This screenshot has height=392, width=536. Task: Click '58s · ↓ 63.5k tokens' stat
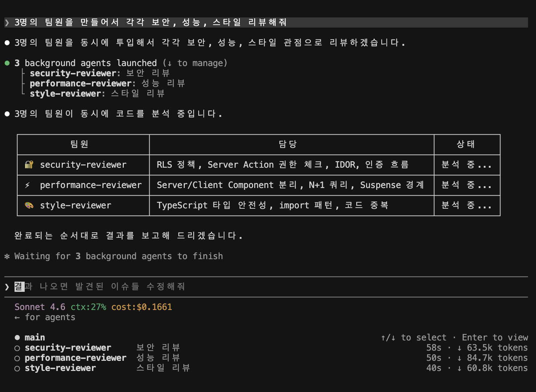(x=477, y=348)
